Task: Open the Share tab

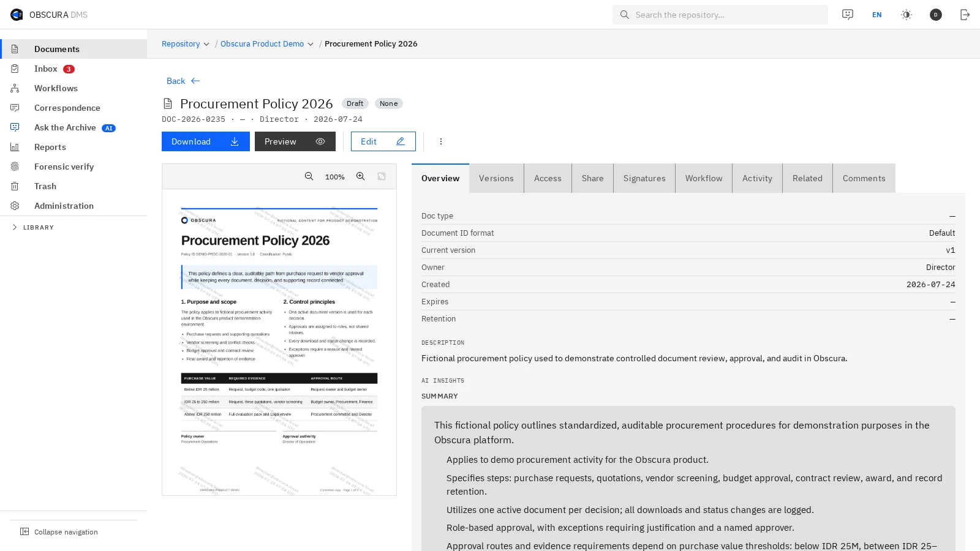Action: 593,178
